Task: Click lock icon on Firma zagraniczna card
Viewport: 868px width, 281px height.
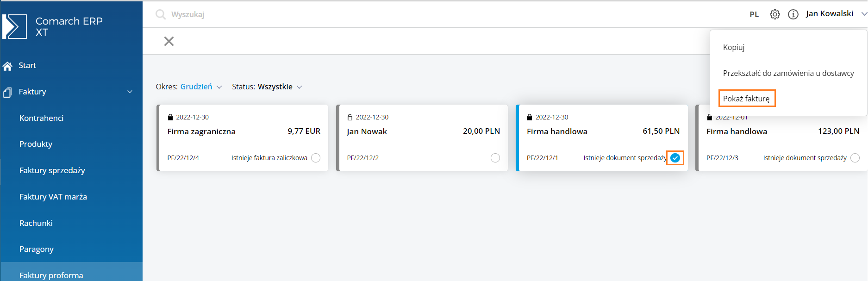Action: point(170,117)
